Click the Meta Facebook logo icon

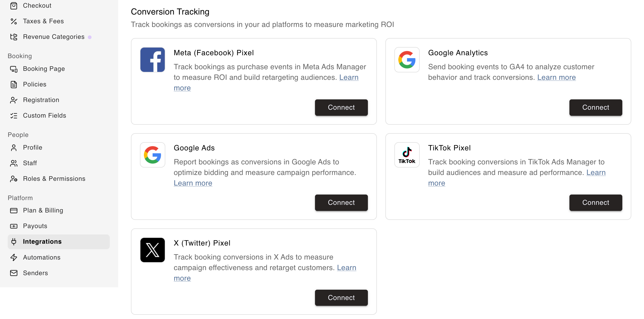pos(153,60)
